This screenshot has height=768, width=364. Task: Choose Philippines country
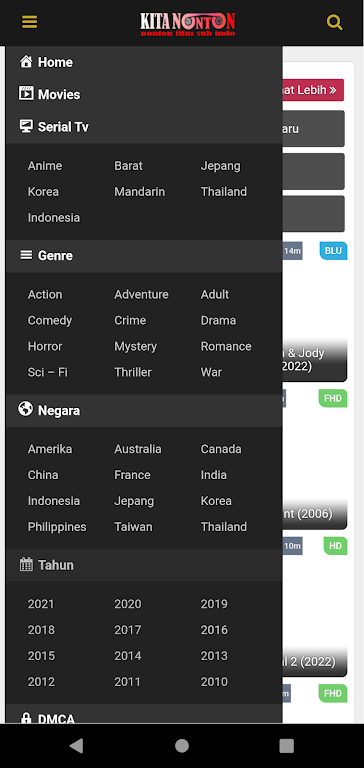[57, 527]
